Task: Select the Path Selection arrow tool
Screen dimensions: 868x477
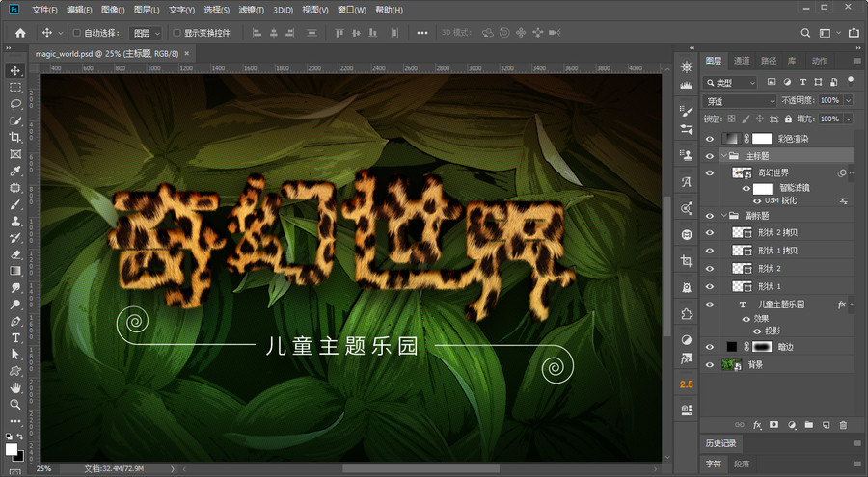Action: [x=15, y=355]
